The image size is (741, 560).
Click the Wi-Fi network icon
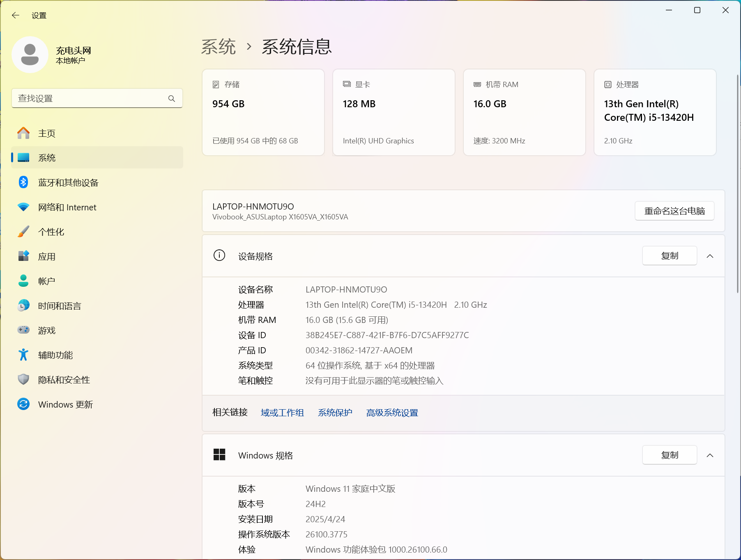tap(23, 207)
